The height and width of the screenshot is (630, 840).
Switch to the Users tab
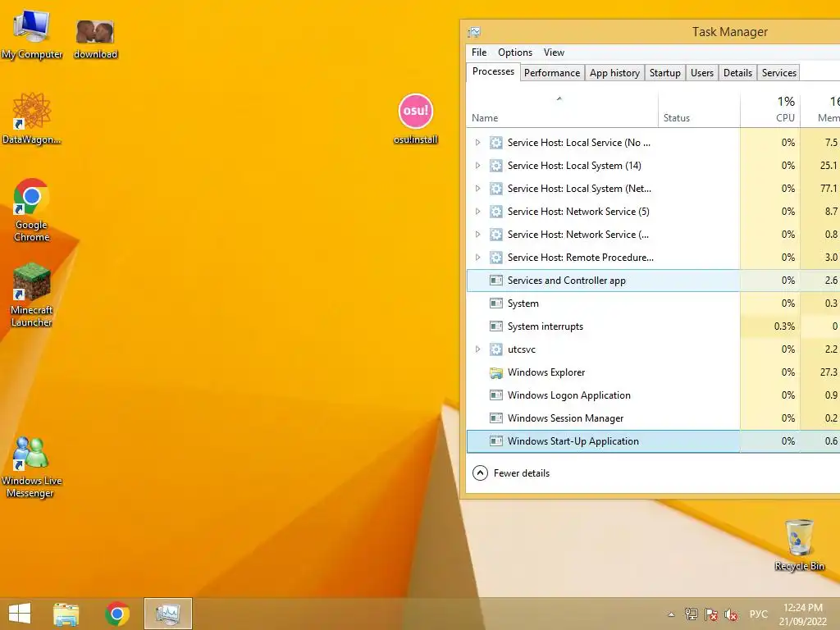point(702,73)
